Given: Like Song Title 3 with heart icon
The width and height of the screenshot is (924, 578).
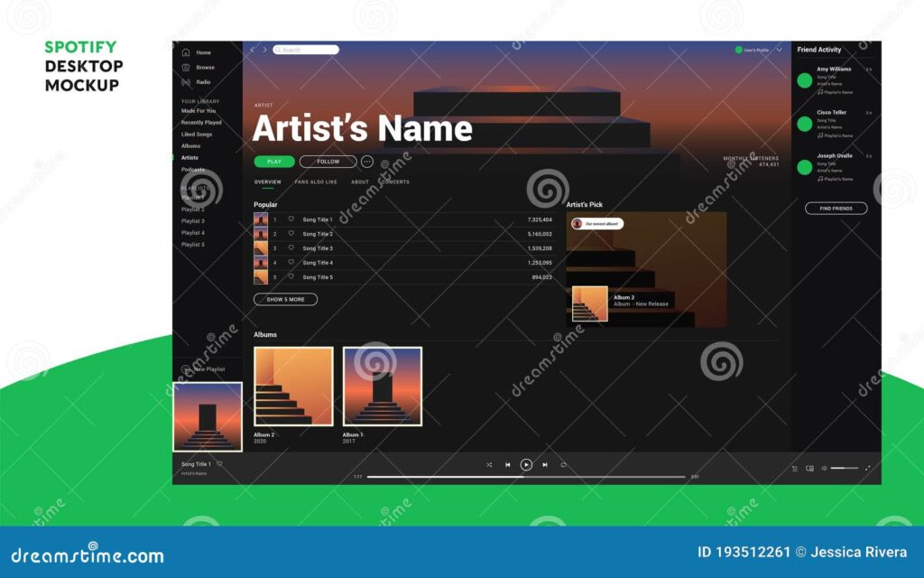Looking at the screenshot, I should [x=291, y=247].
